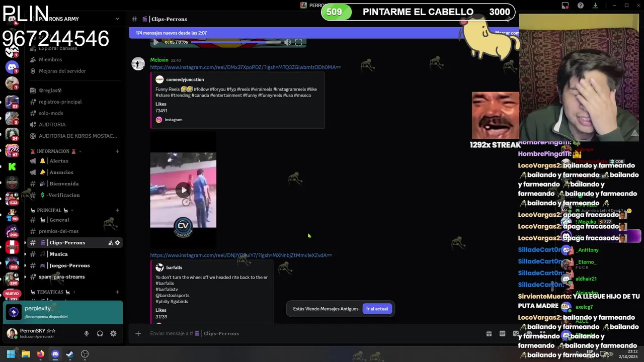Collapse the PRINCIPAL category

[x=52, y=210]
